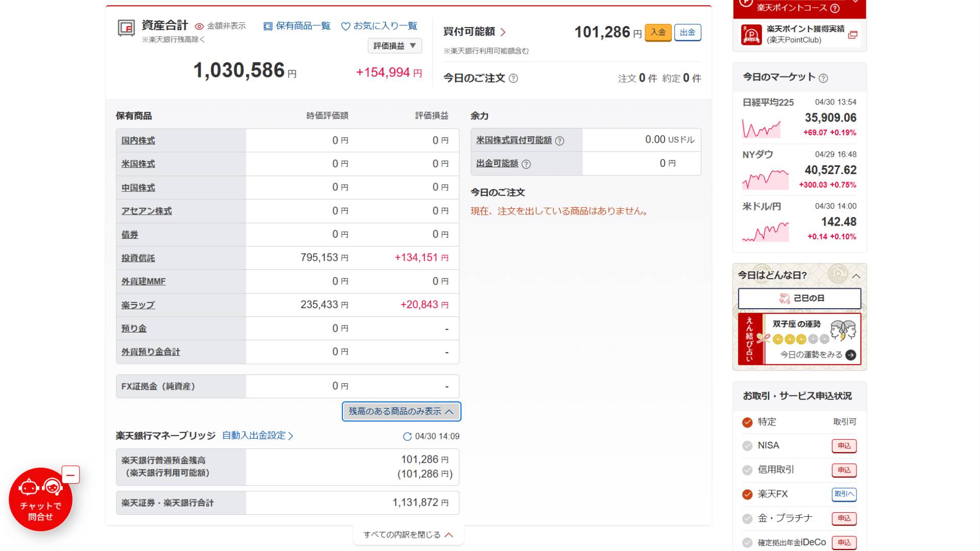Click the 入金 deposit button
The width and height of the screenshot is (980, 551).
(x=658, y=32)
